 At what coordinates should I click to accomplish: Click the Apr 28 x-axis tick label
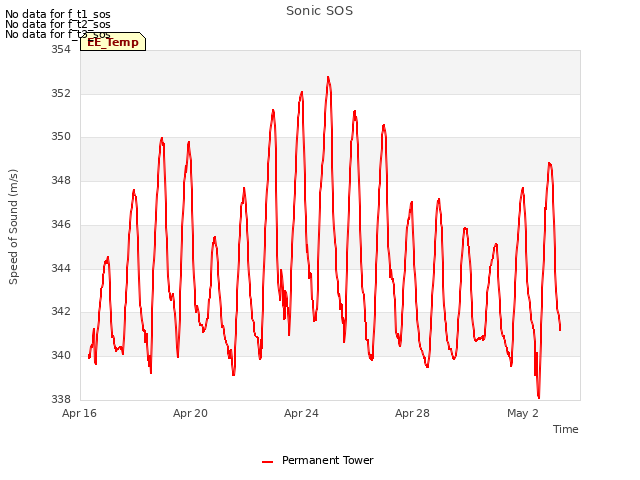[412, 413]
